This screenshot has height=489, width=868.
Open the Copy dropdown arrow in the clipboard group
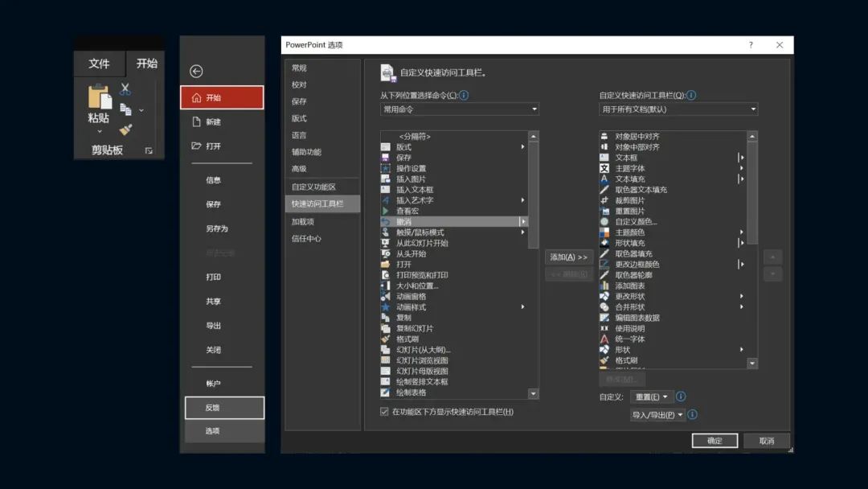[x=141, y=110]
